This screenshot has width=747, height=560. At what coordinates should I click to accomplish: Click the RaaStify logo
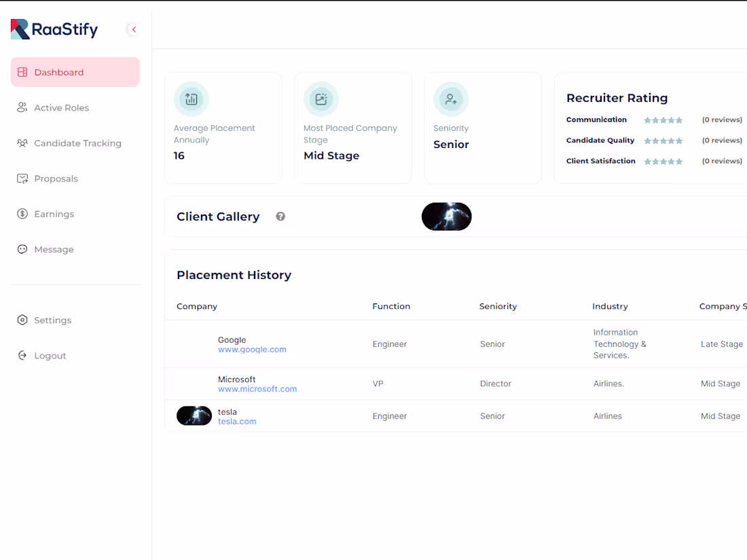[x=54, y=29]
